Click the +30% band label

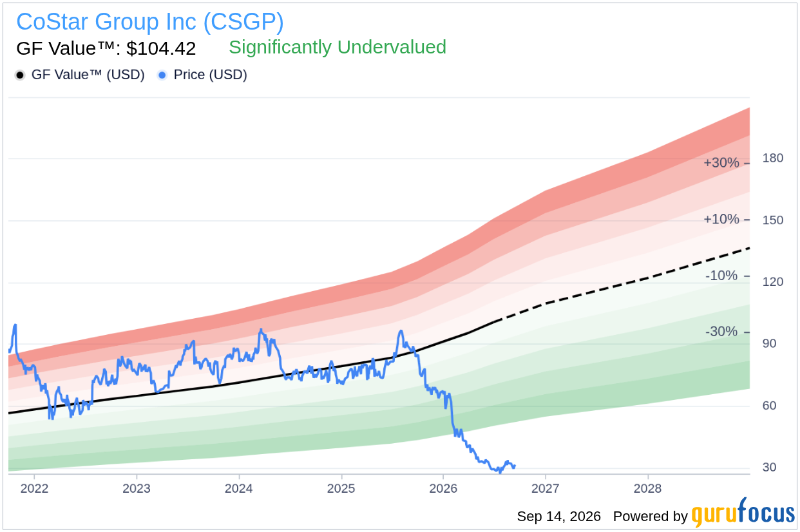(x=721, y=163)
